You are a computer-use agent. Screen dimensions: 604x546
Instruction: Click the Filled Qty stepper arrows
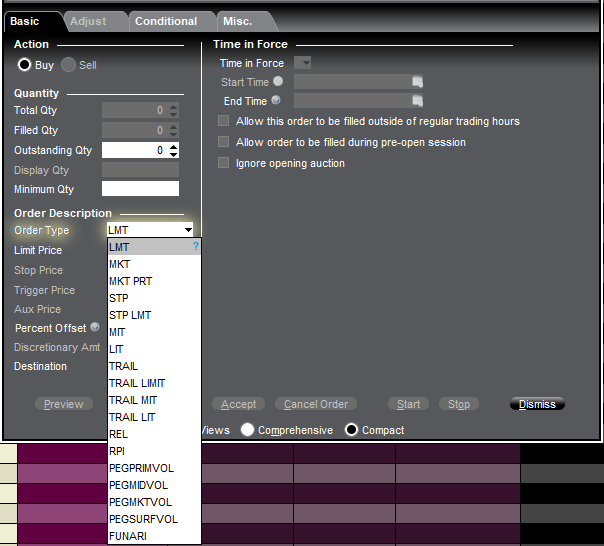tap(174, 130)
